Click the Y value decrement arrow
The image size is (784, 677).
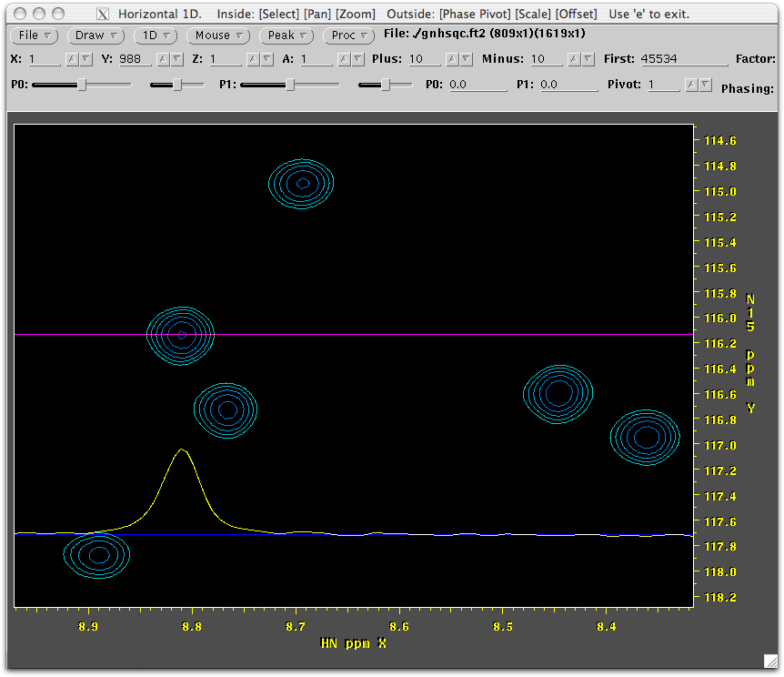176,59
